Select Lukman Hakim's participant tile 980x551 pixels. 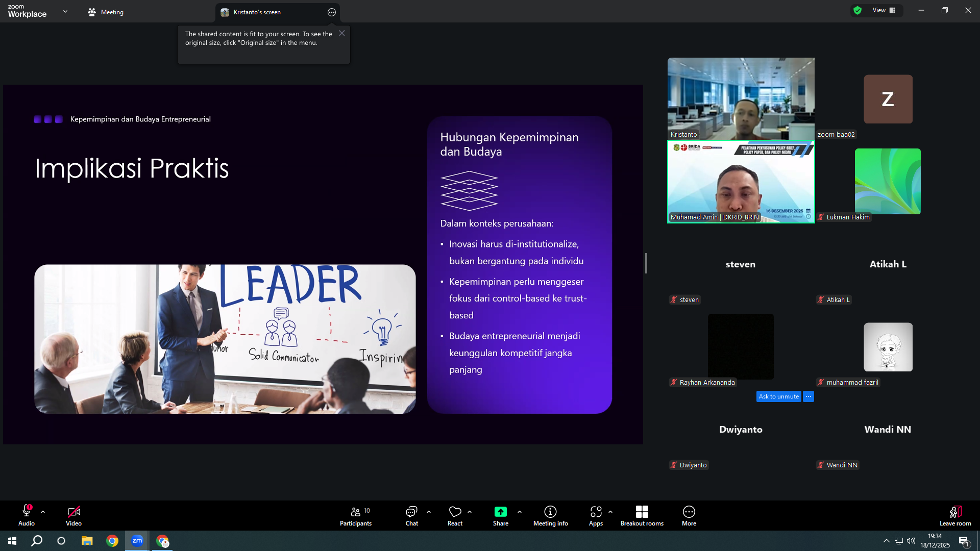888,182
